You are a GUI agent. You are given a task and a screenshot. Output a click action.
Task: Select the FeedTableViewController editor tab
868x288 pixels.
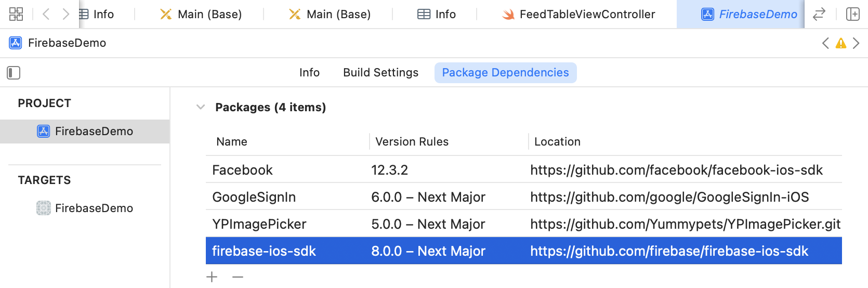click(578, 14)
